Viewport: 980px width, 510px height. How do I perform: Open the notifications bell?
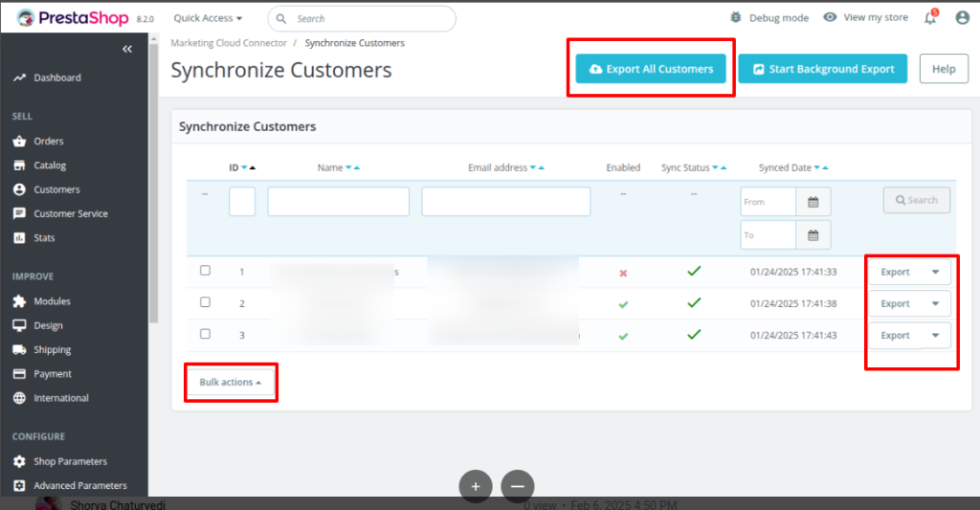coord(930,17)
